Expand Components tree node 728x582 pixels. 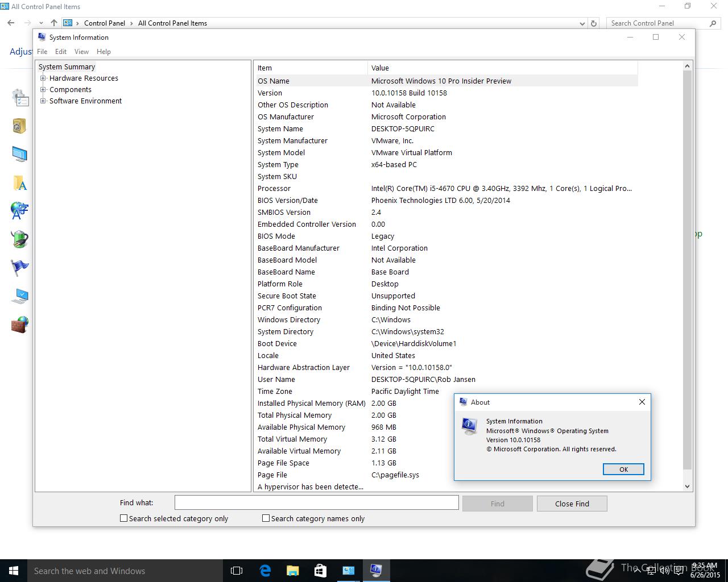pos(43,90)
